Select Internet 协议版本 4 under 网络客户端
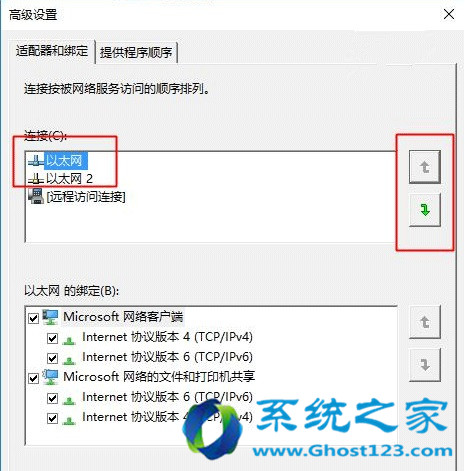 point(167,337)
